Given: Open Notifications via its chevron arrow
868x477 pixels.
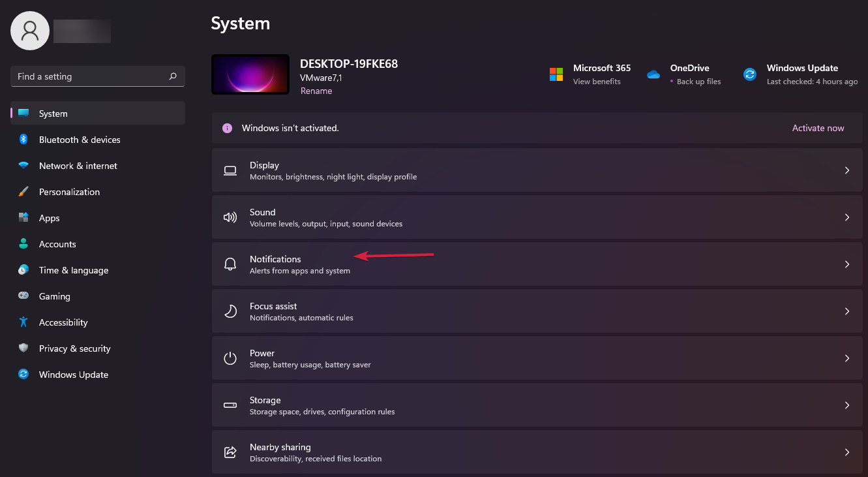Looking at the screenshot, I should point(847,264).
